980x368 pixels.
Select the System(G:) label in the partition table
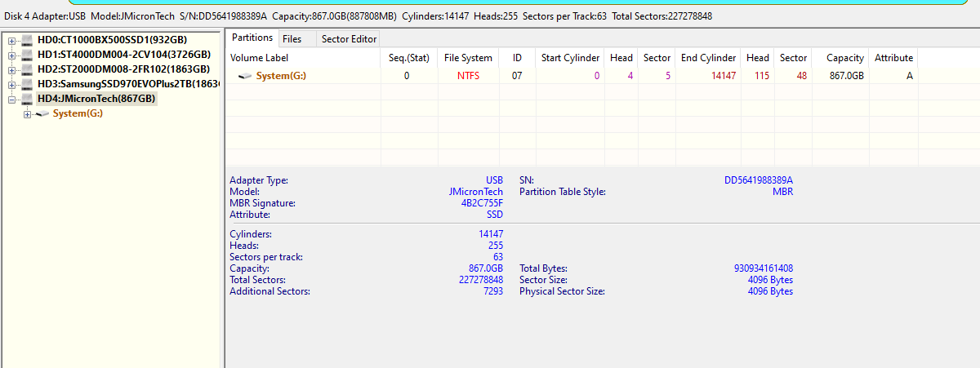tap(281, 76)
